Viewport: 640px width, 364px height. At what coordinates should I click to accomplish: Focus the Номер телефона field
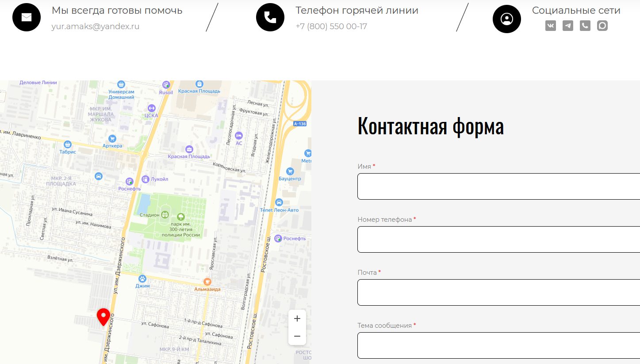(495, 239)
